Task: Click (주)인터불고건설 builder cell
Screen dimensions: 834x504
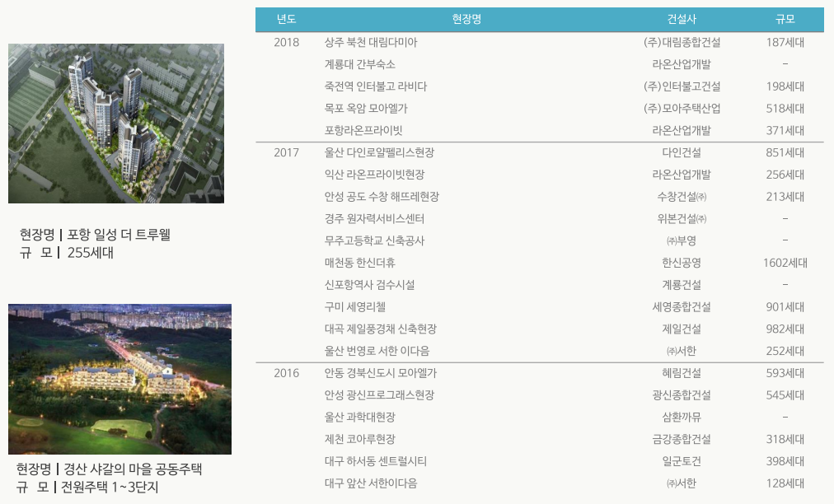Action: point(682,86)
